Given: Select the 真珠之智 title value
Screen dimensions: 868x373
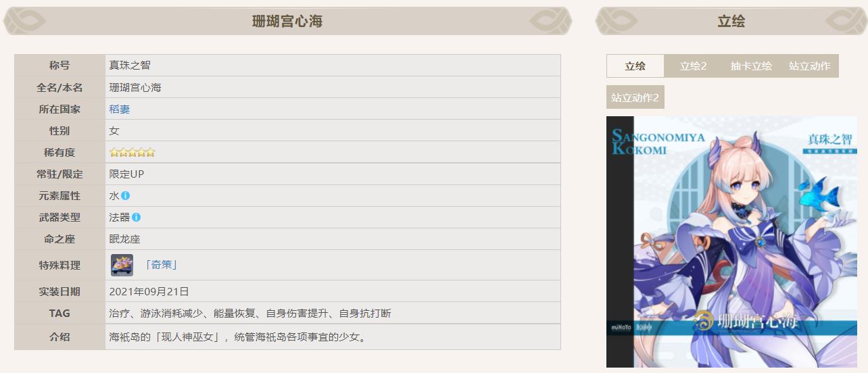Looking at the screenshot, I should point(130,66).
